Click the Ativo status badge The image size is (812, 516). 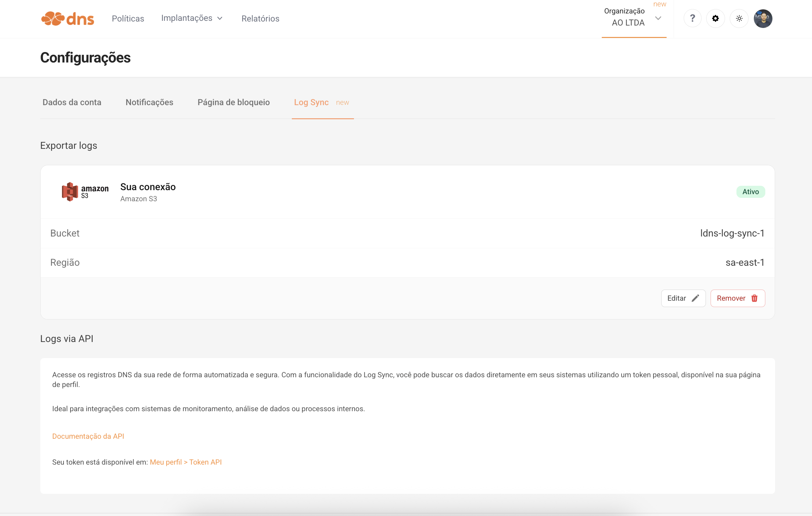coord(750,191)
